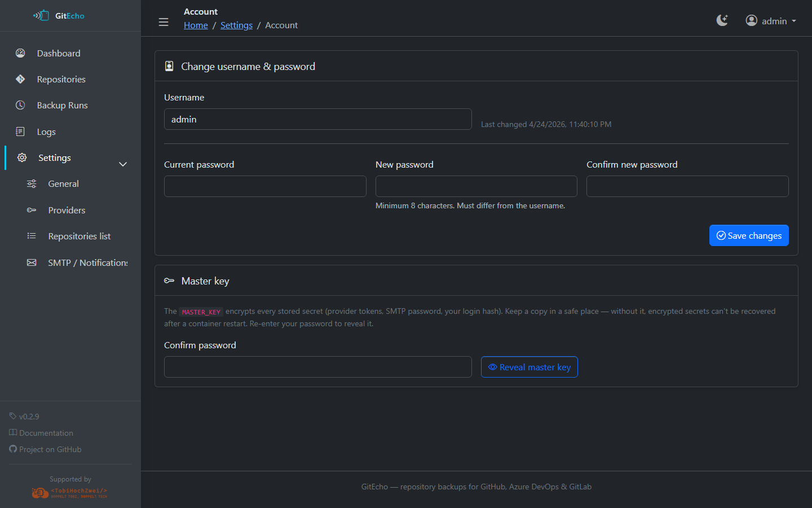812x508 pixels.
Task: Open the Project on GitHub link
Action: pyautogui.click(x=50, y=449)
